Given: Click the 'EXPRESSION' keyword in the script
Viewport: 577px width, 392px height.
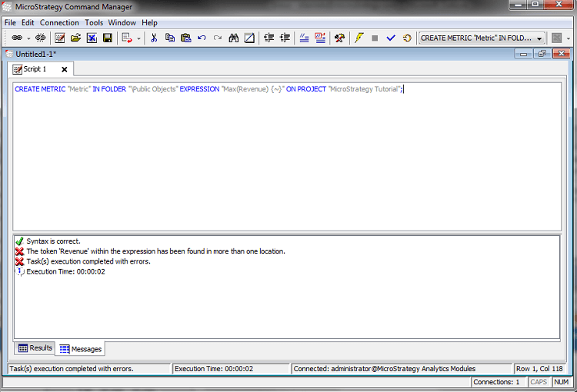Looking at the screenshot, I should [199, 89].
